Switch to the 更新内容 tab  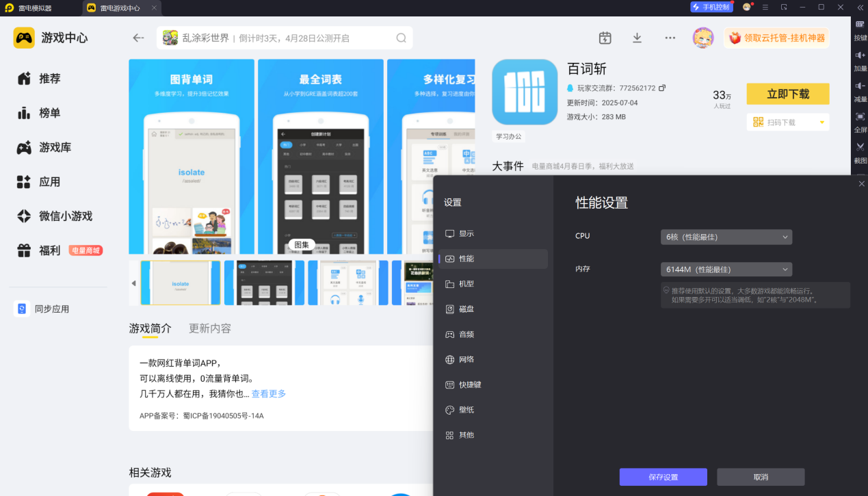coord(210,328)
